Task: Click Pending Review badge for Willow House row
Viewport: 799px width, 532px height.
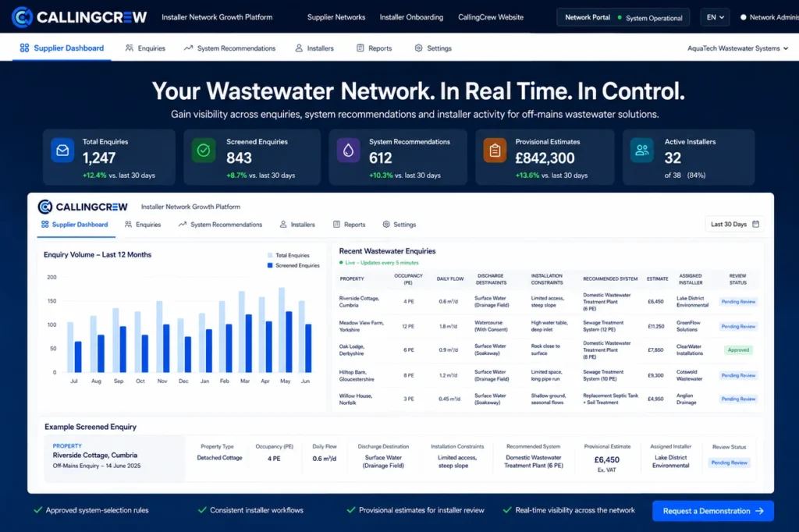Action: click(x=738, y=399)
